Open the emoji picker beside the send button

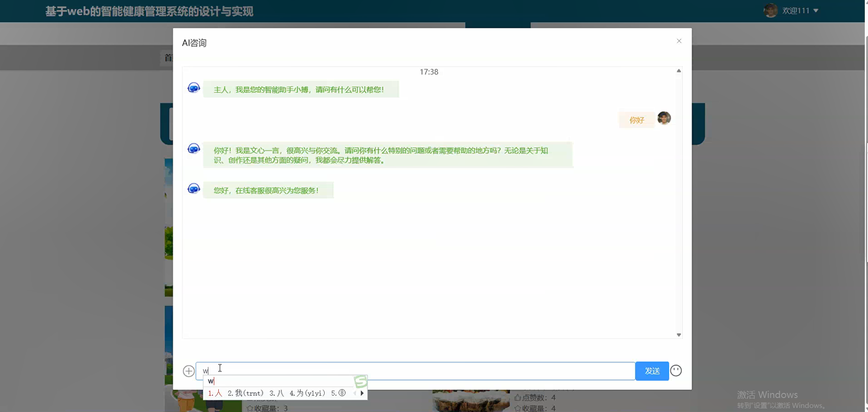pyautogui.click(x=675, y=371)
